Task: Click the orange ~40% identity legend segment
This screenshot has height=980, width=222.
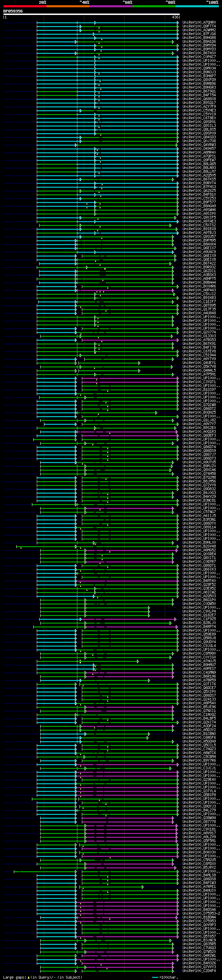Action: pyautogui.click(x=68, y=6)
